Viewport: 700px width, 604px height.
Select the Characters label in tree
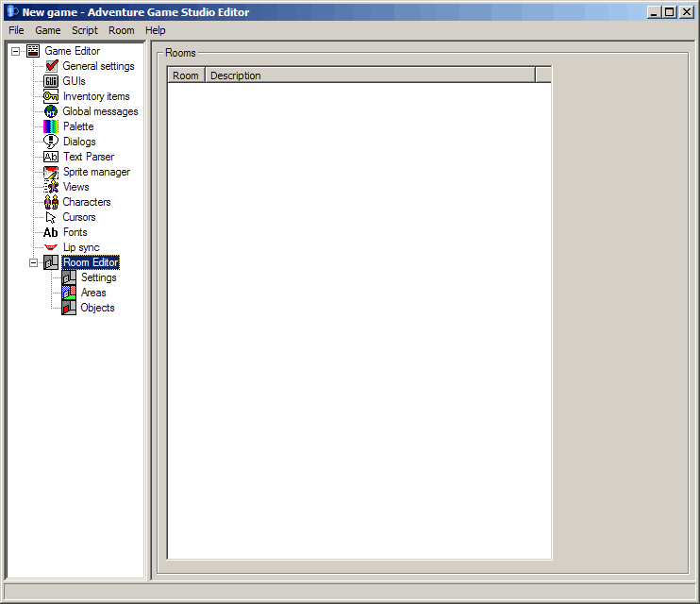pos(87,202)
